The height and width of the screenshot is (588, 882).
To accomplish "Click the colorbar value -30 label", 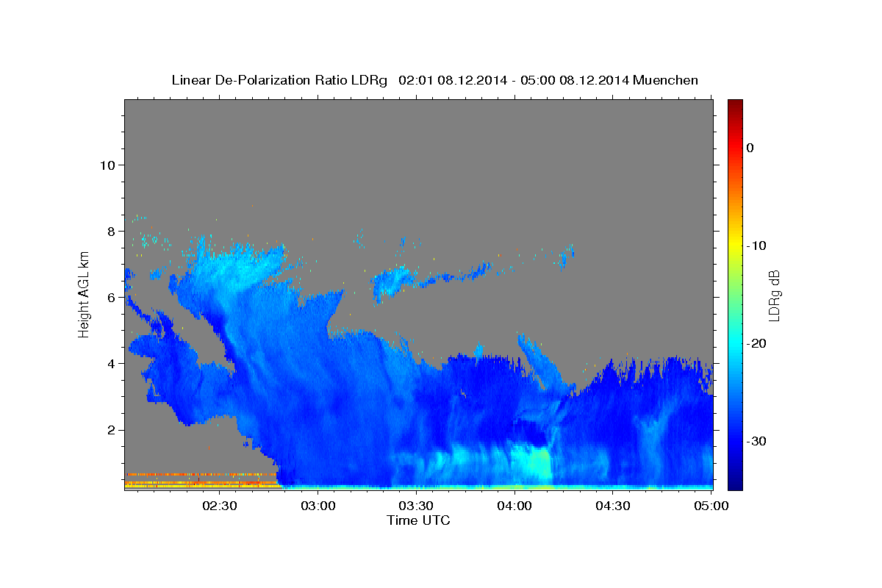I will pyautogui.click(x=756, y=441).
